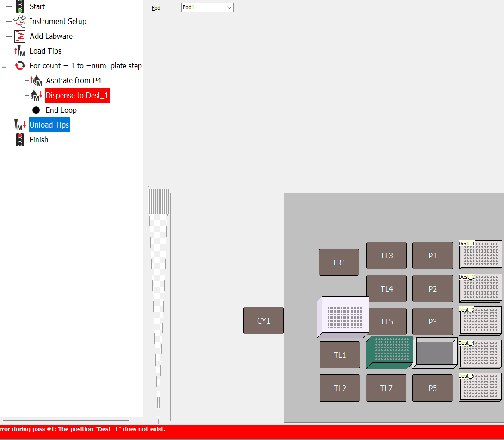Screen dimensions: 504x440
Task: Click deck position CY1
Action: [263, 321]
